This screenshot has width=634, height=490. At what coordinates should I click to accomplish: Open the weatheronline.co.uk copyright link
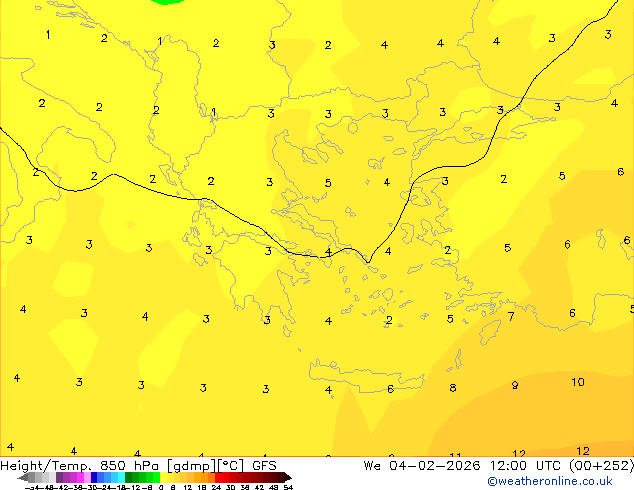point(550,481)
